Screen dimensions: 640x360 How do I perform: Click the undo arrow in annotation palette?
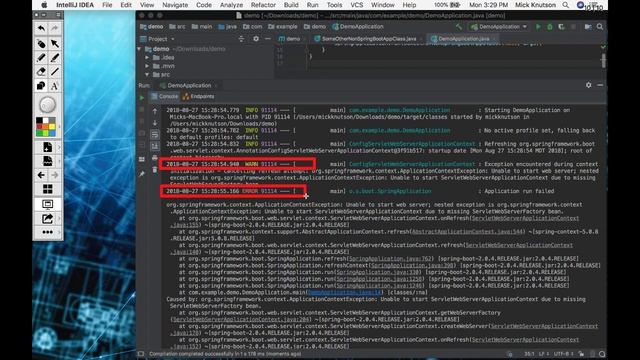point(41,29)
